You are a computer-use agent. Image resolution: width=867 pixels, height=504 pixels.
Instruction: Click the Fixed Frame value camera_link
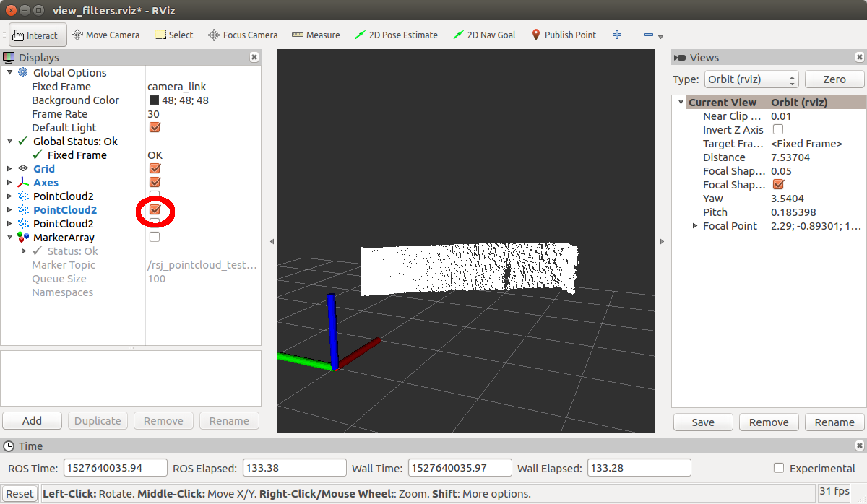(177, 87)
